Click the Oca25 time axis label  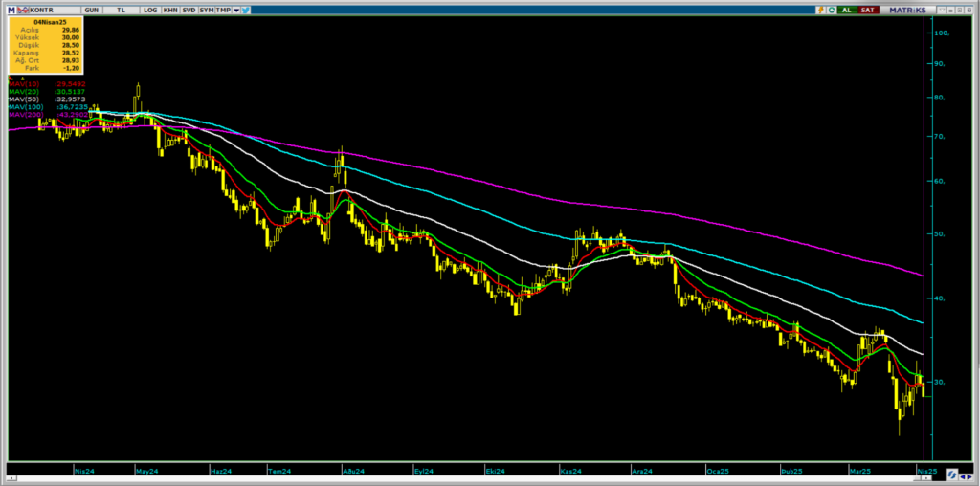[716, 471]
